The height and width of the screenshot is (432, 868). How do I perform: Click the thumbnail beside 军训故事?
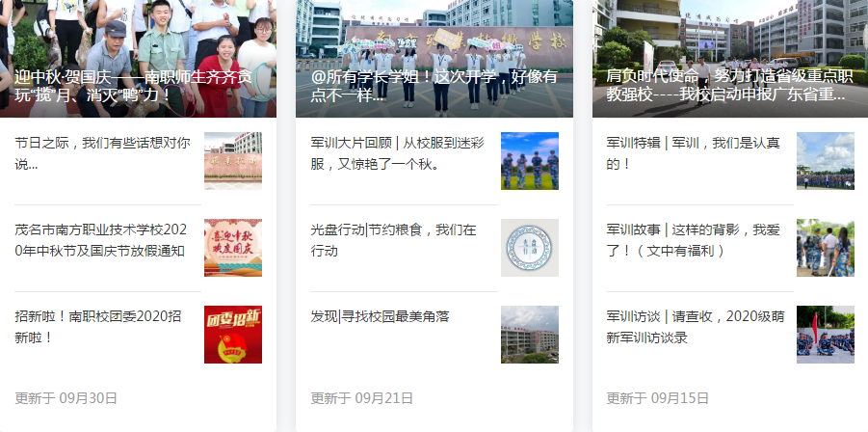pos(826,248)
